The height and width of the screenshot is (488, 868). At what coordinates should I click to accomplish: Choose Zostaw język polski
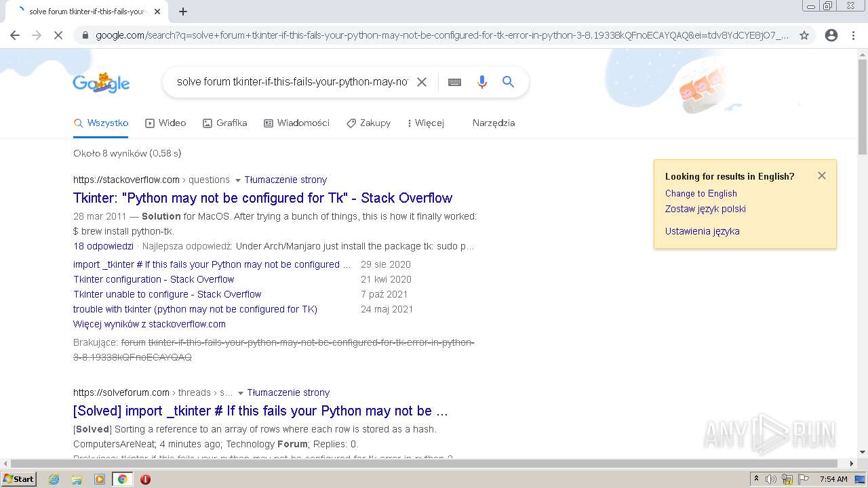click(x=705, y=209)
